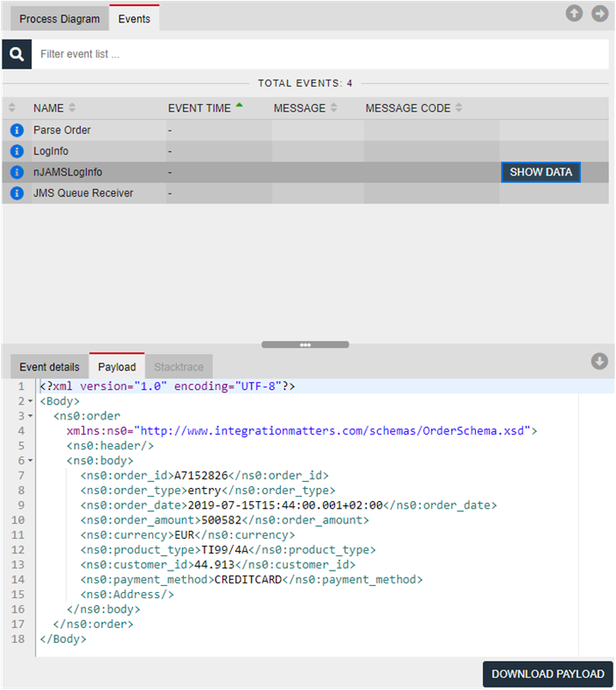The width and height of the screenshot is (616, 690).
Task: Click the currency value EUR
Action: click(x=185, y=535)
